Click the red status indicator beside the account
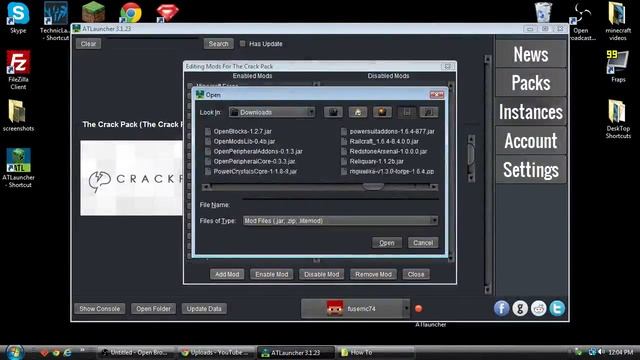Screen dimensions: 640x360 tap(418, 309)
